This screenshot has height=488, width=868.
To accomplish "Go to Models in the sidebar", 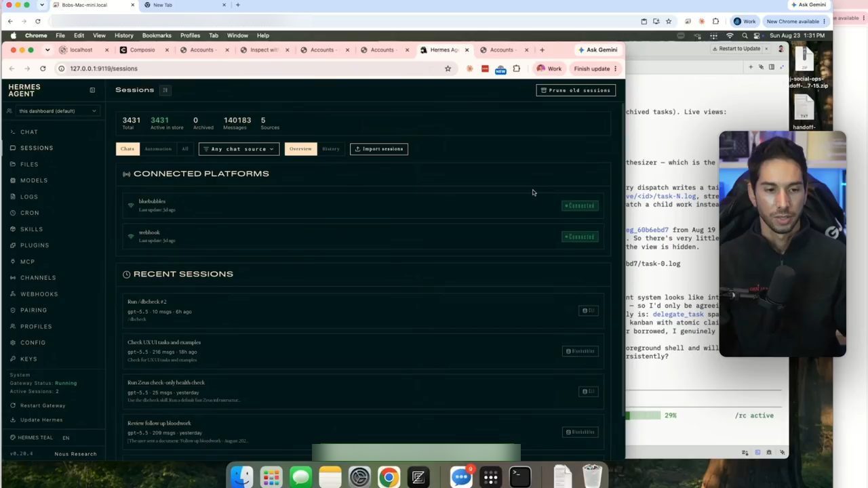I will (x=33, y=181).
